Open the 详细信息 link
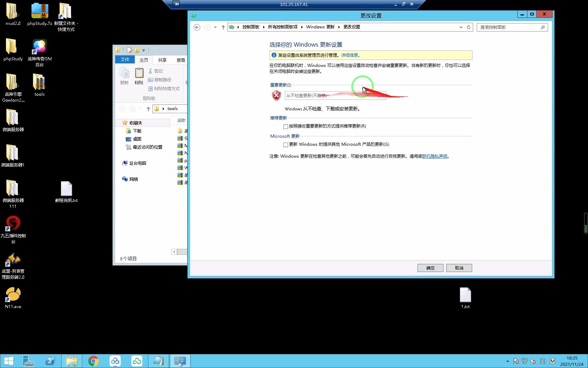 tap(350, 55)
